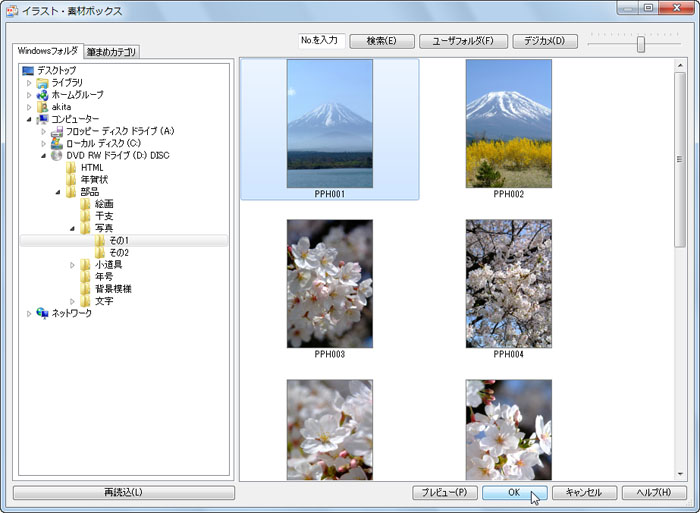Click the local disk (C:) icon

[57, 144]
